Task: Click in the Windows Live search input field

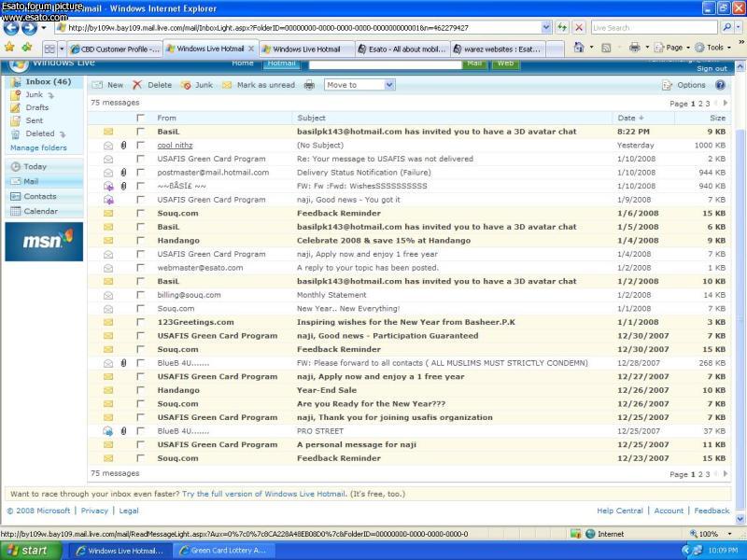Action: pos(385,64)
